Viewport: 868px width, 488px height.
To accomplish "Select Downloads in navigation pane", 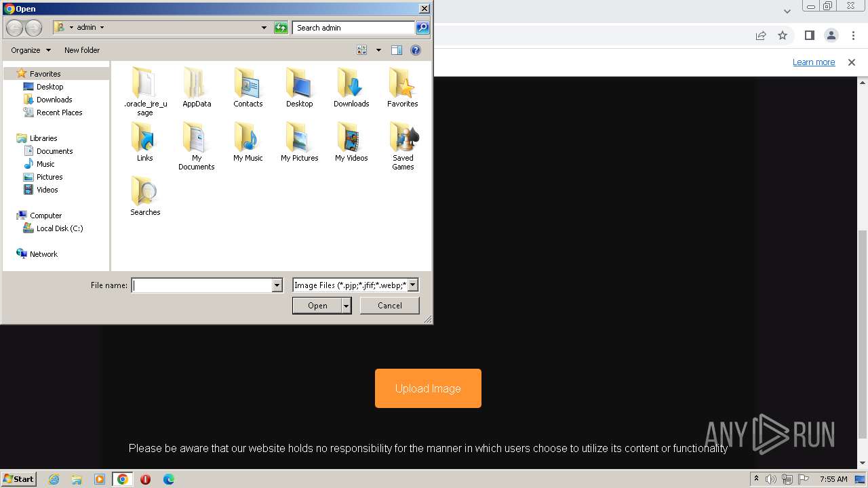I will click(54, 100).
